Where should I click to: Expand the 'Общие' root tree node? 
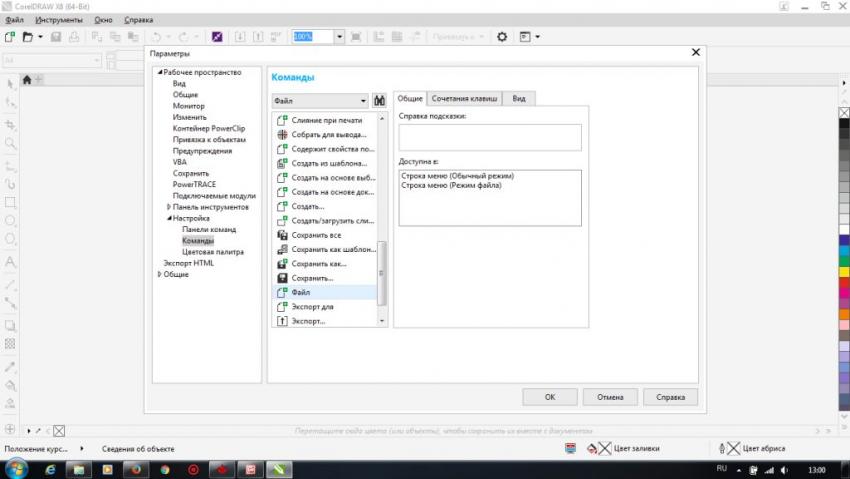pyautogui.click(x=158, y=274)
